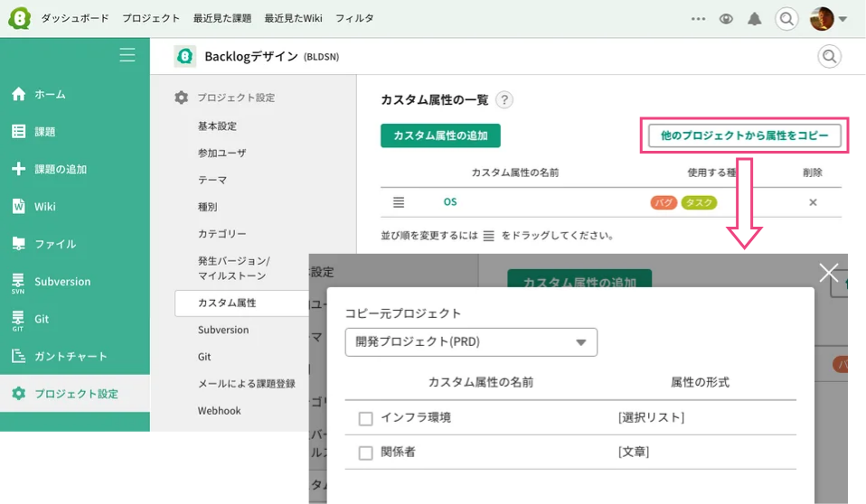Click the gear icon beside プロジェクト設定 heading
The width and height of the screenshot is (866, 504).
[x=181, y=98]
